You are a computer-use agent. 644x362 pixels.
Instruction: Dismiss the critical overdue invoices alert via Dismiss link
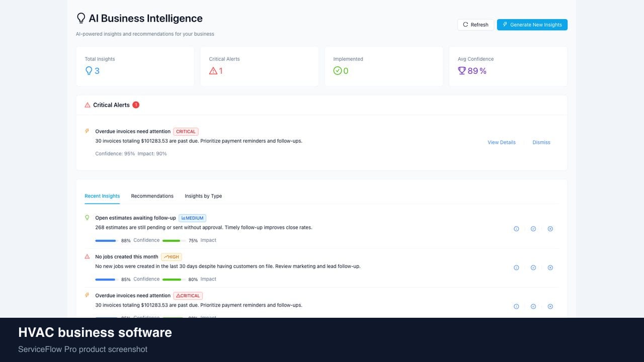click(x=541, y=142)
